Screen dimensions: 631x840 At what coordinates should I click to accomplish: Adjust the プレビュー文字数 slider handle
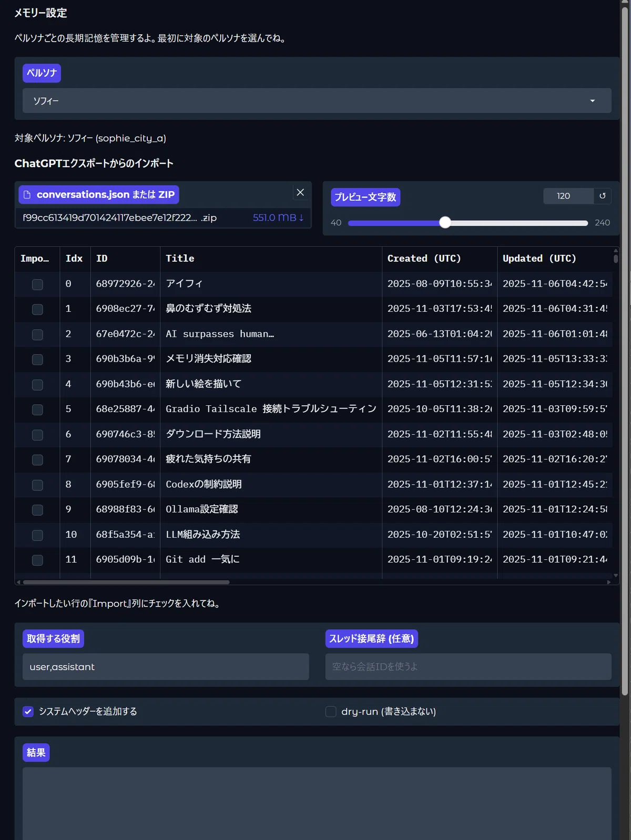click(x=445, y=222)
